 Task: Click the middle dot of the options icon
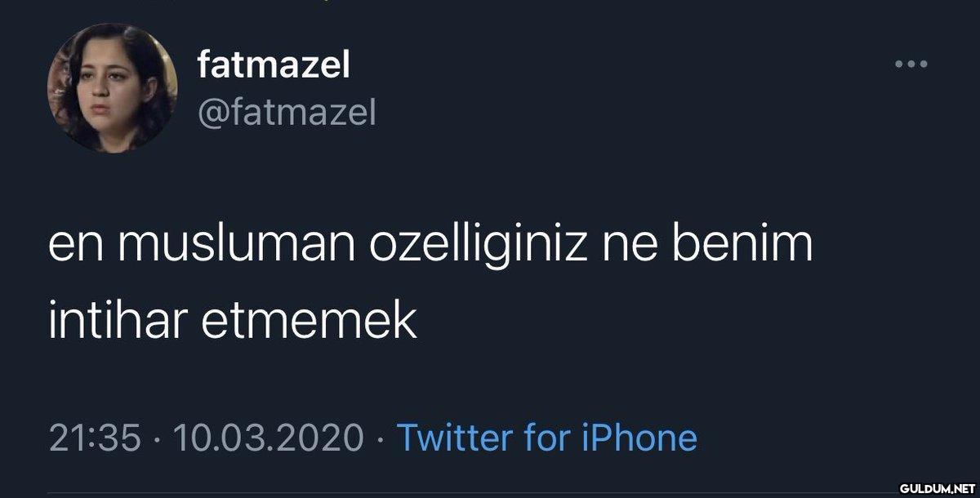pos(911,64)
